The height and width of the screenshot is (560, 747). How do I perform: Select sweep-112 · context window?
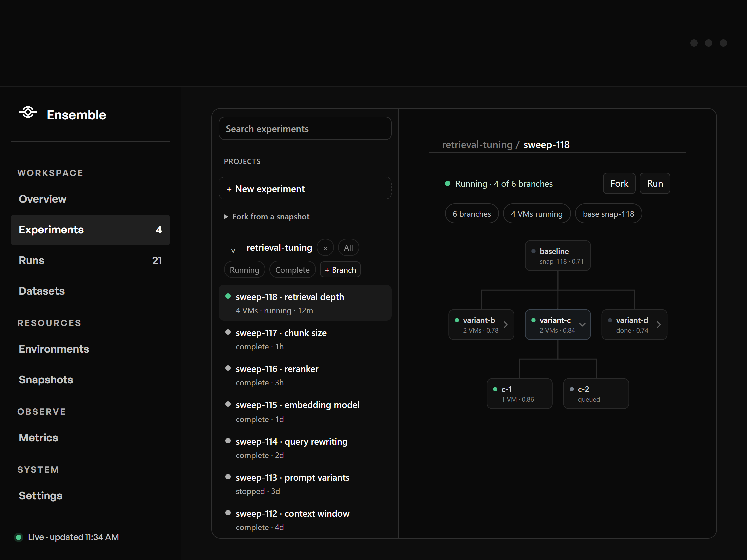[x=305, y=520]
